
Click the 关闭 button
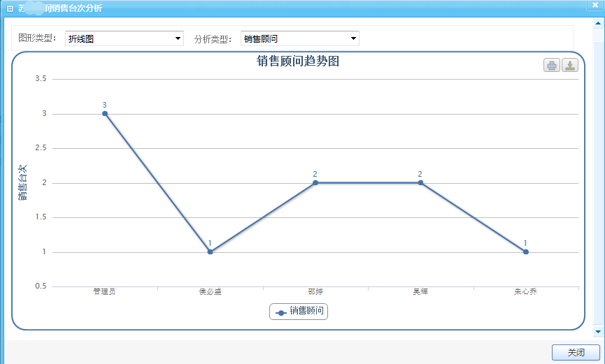point(576,353)
